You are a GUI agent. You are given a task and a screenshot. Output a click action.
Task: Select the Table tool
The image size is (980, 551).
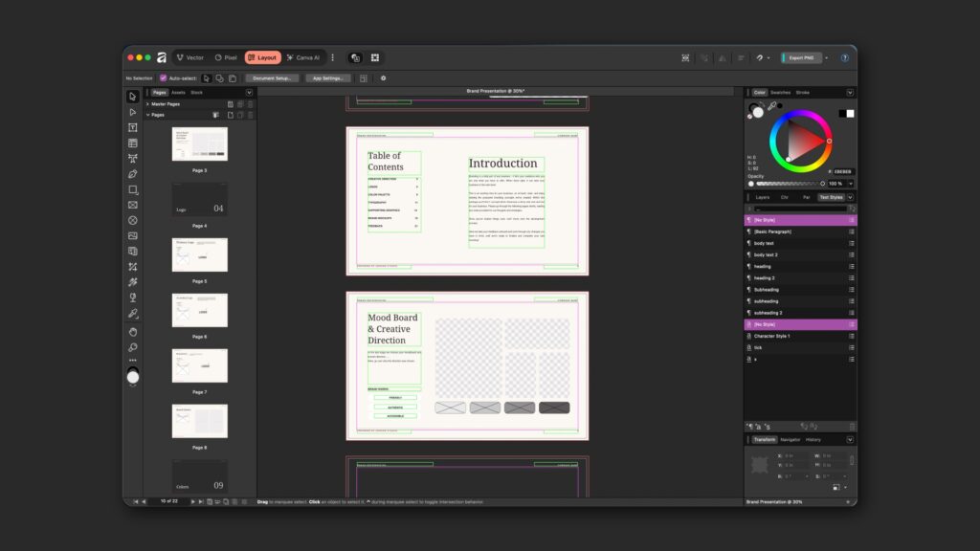[132, 143]
